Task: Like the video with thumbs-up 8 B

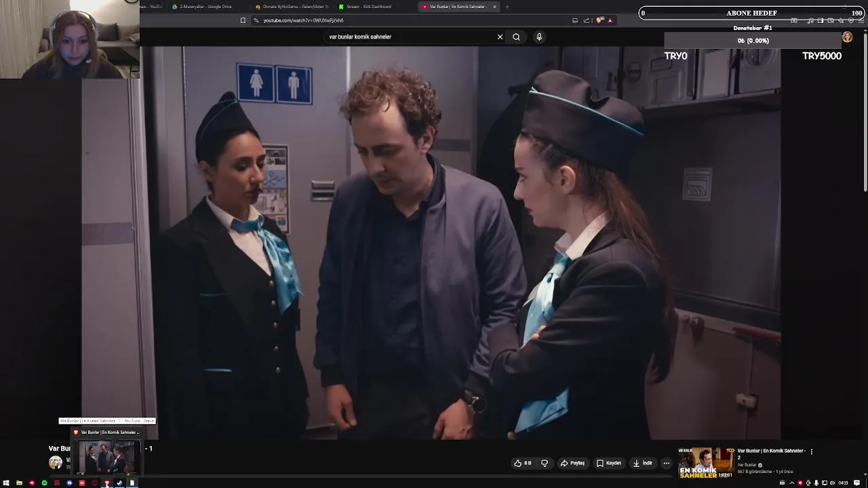Action: [x=523, y=463]
